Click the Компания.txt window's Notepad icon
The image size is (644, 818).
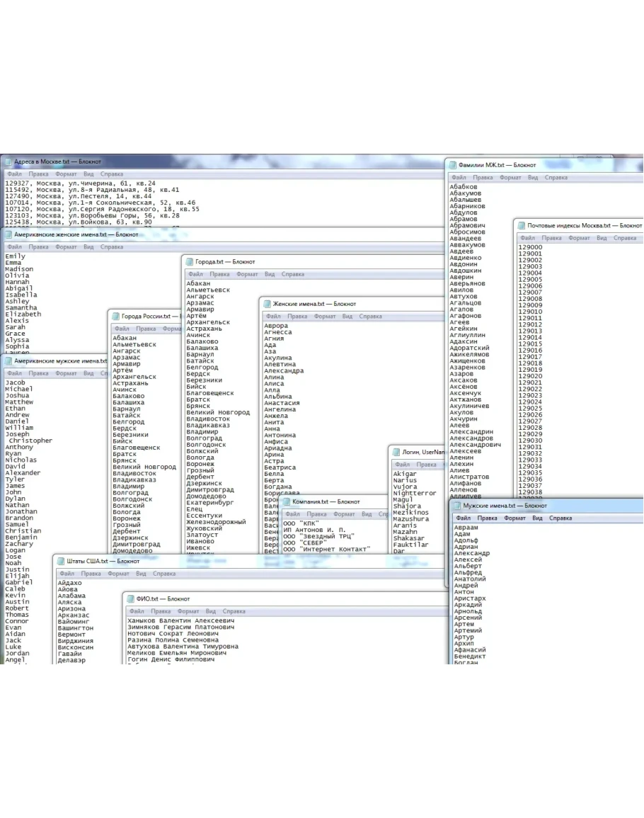click(287, 501)
